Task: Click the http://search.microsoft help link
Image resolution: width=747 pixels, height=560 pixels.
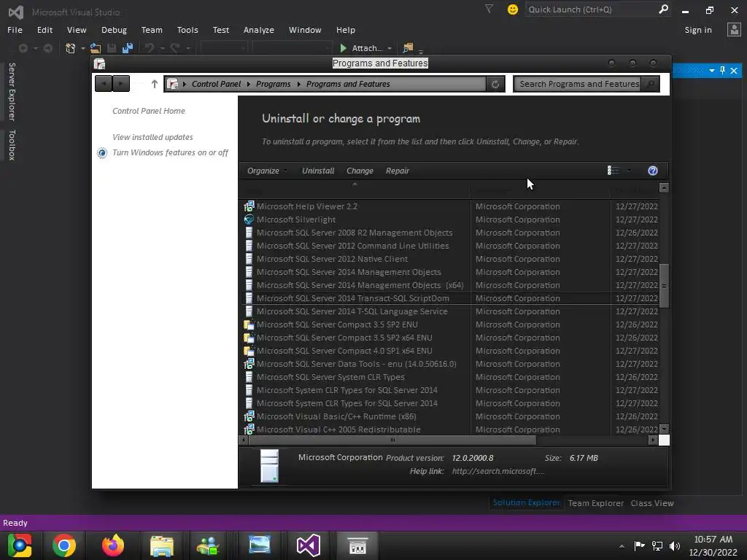Action: [498, 471]
